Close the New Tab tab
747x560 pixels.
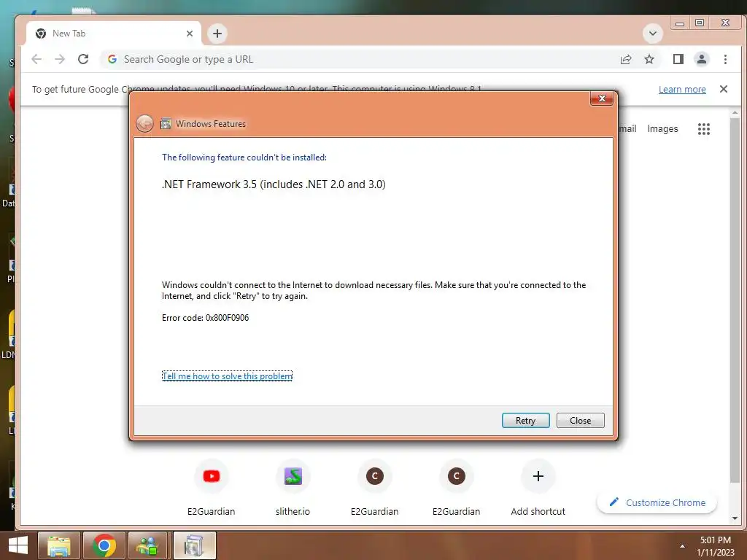190,34
